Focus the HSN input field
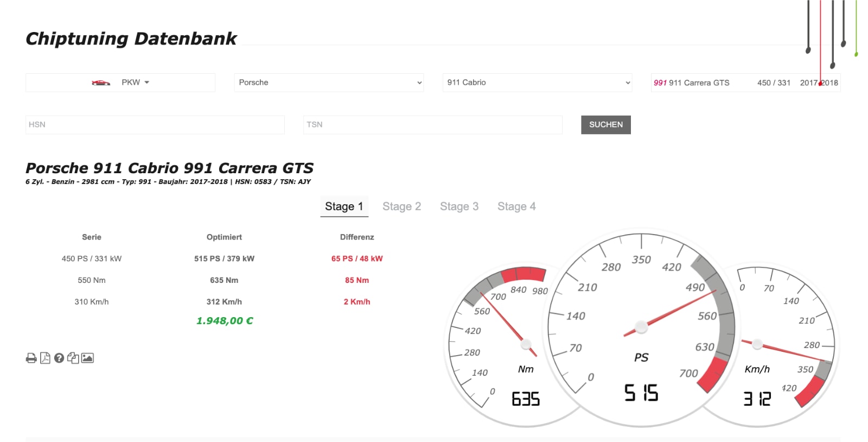 pos(155,124)
